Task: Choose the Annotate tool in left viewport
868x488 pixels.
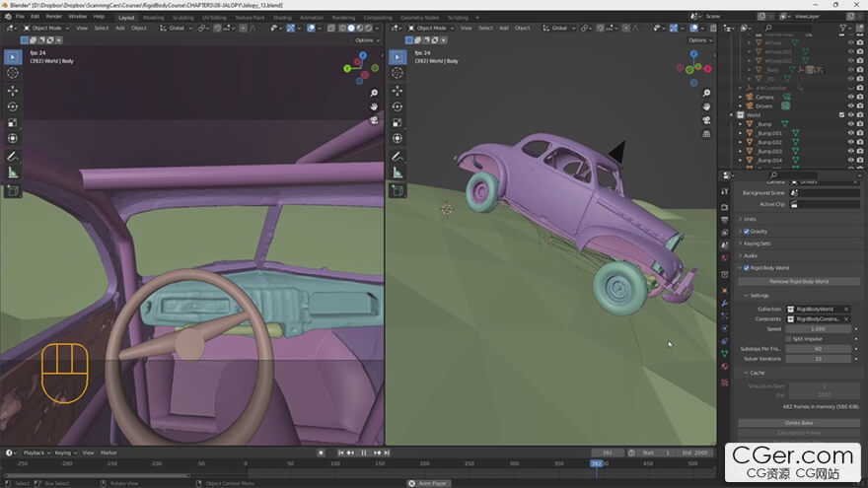Action: coord(13,156)
